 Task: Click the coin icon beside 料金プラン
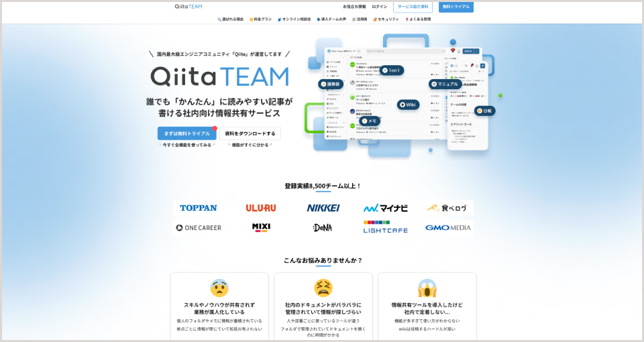252,19
